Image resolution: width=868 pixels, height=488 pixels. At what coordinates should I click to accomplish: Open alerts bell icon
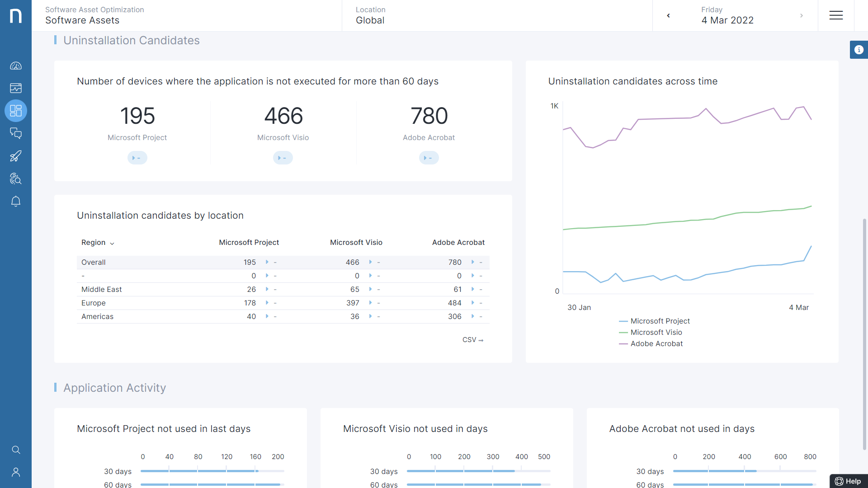16,201
